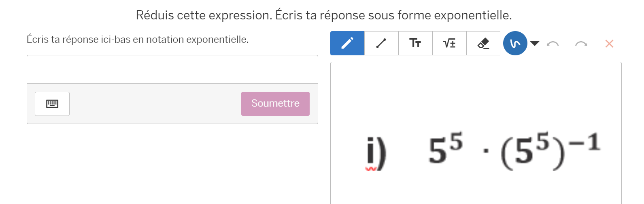Select the straight line tool

(x=381, y=43)
